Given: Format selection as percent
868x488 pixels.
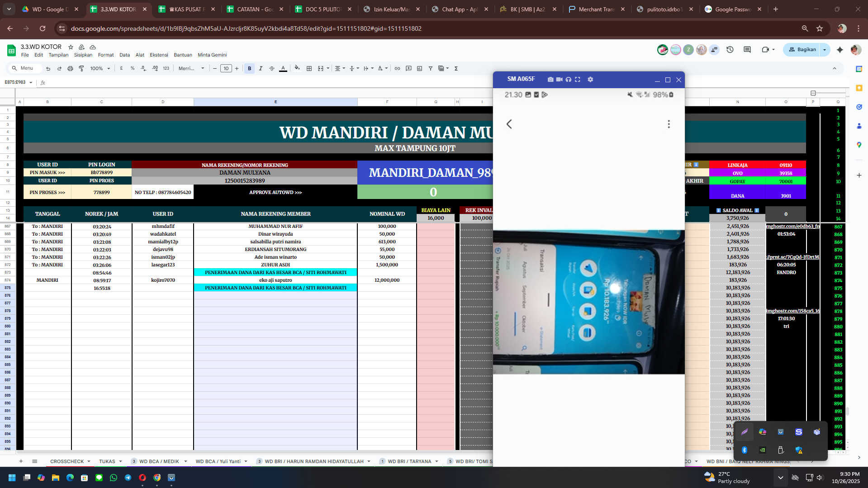Looking at the screenshot, I should 133,68.
